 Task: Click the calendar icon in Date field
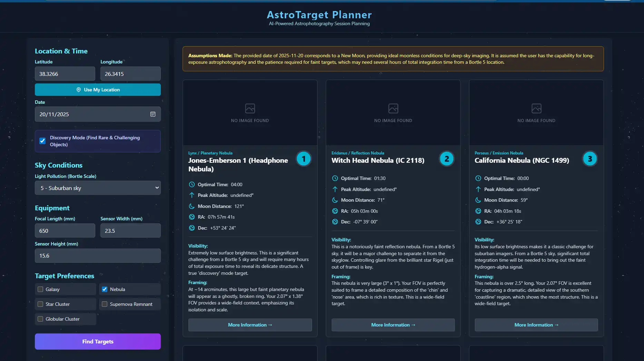click(x=153, y=114)
